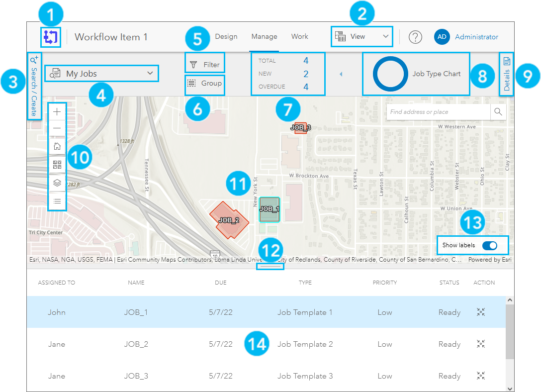Open the map layers icon

(57, 183)
